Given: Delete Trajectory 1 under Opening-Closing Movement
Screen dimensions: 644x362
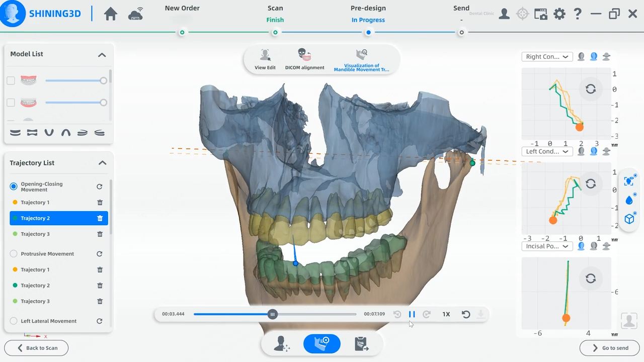Looking at the screenshot, I should click(x=100, y=203).
